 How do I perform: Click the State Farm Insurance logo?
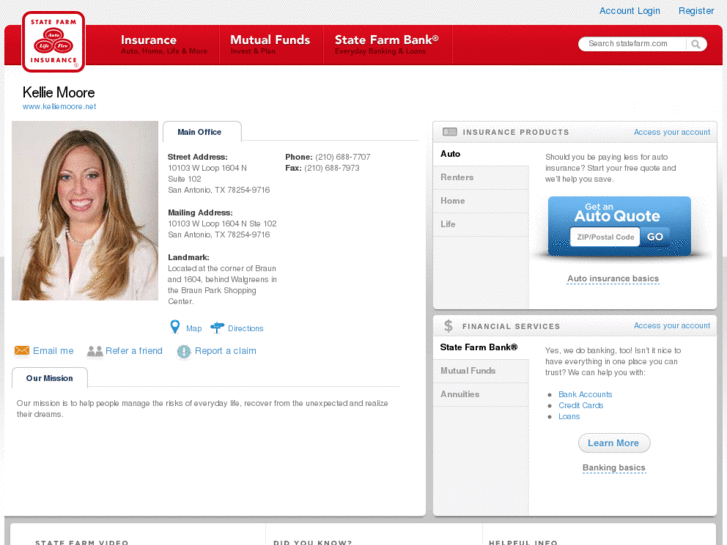pyautogui.click(x=53, y=42)
